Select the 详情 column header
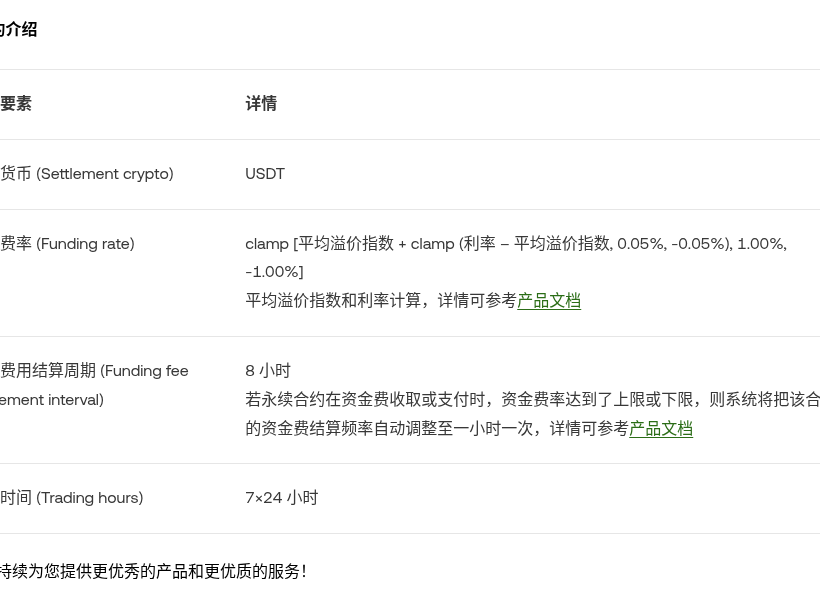This screenshot has width=820, height=606. pos(261,103)
